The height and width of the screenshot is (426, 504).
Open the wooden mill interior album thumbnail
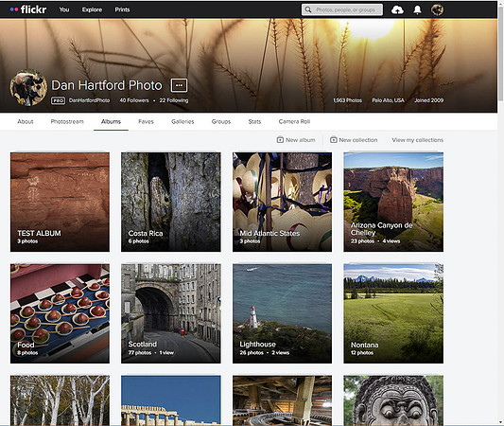click(282, 400)
